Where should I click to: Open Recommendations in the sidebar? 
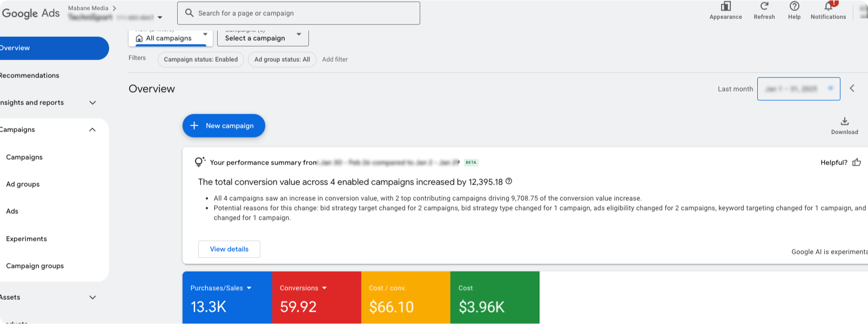(30, 76)
